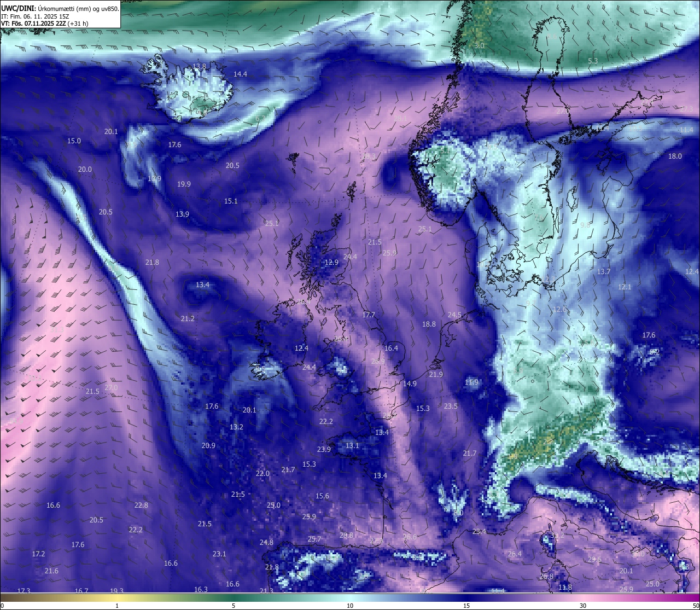Click the 16.4 value label
700x610 pixels.
click(x=391, y=348)
